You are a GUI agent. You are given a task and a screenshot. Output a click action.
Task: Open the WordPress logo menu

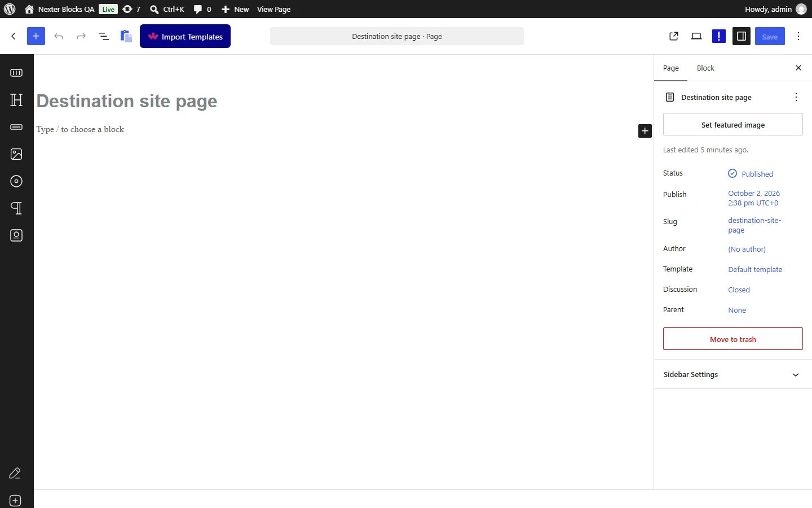coord(10,9)
